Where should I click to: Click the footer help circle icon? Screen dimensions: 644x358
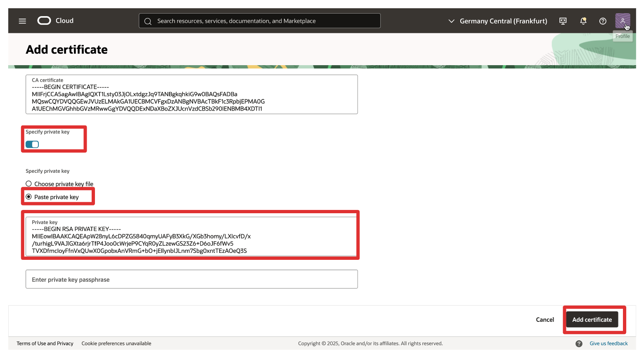coord(579,344)
